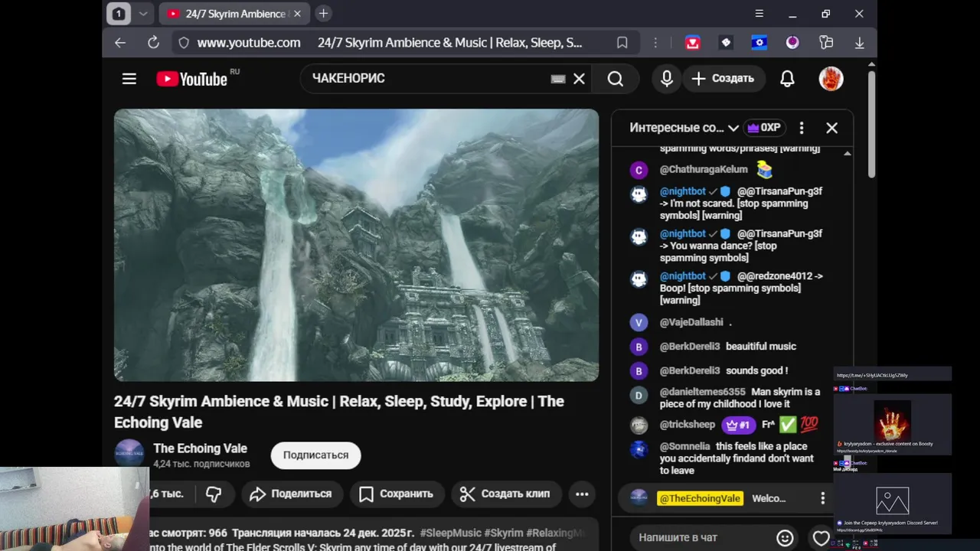Image resolution: width=980 pixels, height=551 pixels.
Task: Start voice search with the microphone
Action: (x=667, y=79)
